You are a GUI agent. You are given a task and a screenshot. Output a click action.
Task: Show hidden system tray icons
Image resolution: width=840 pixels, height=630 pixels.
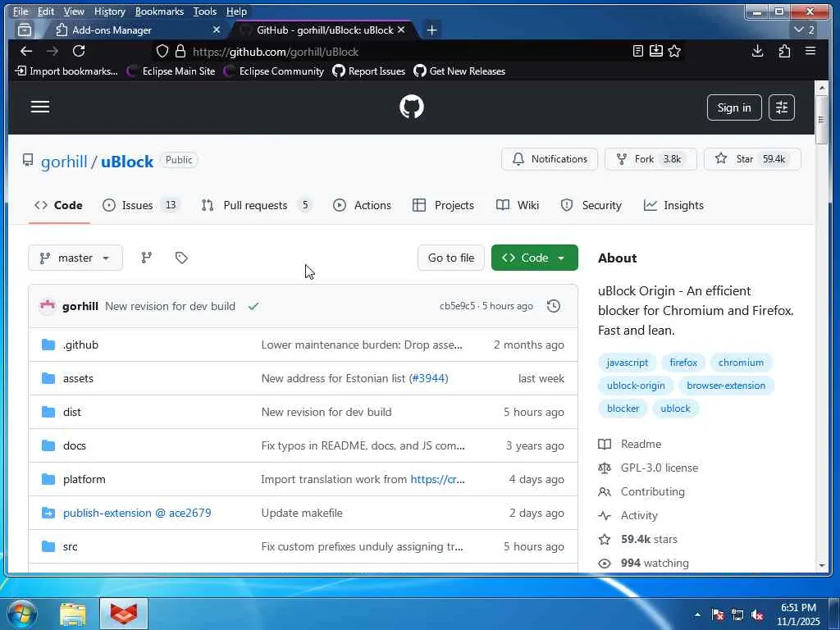pyautogui.click(x=697, y=615)
